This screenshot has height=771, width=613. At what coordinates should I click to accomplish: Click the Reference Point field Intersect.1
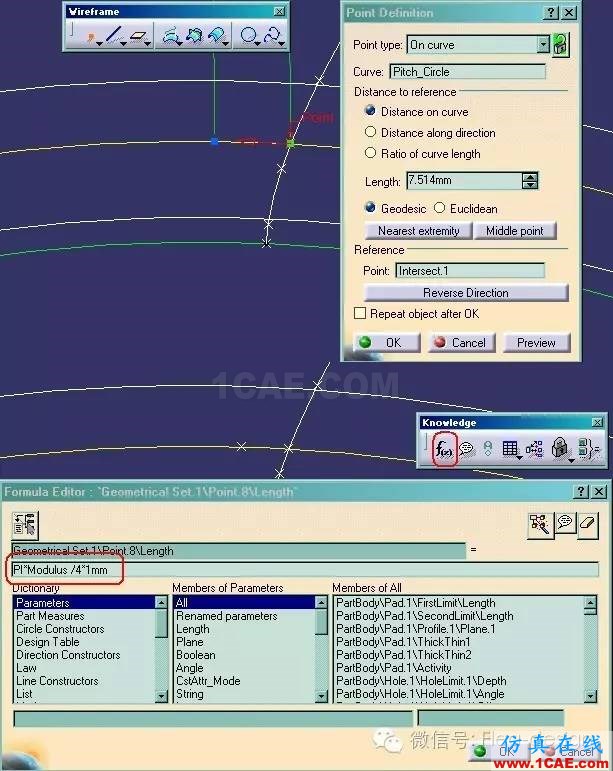pos(470,270)
